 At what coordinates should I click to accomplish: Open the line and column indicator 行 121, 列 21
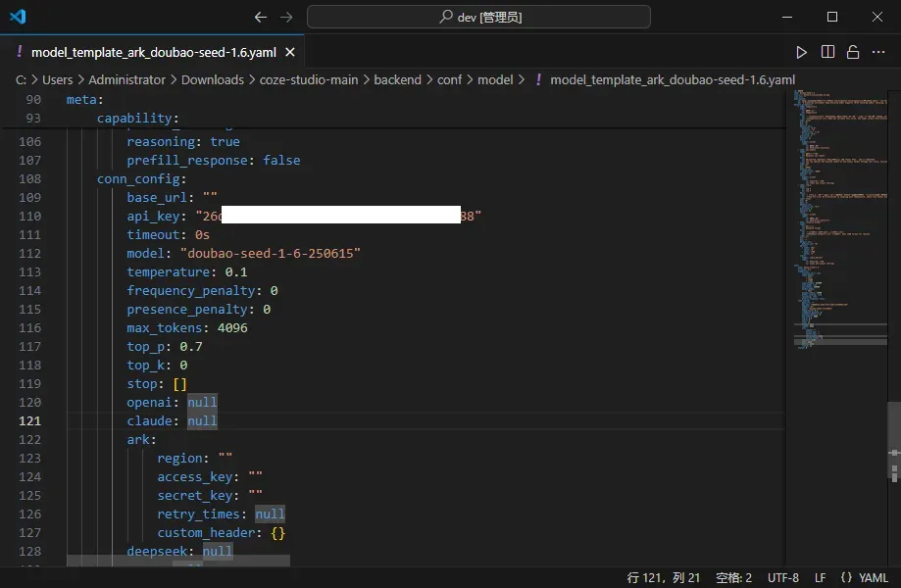tap(664, 577)
